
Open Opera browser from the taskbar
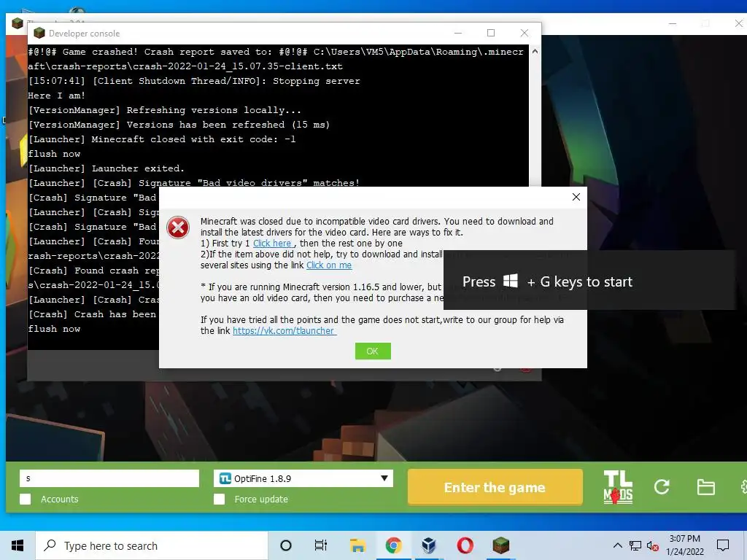[465, 545]
